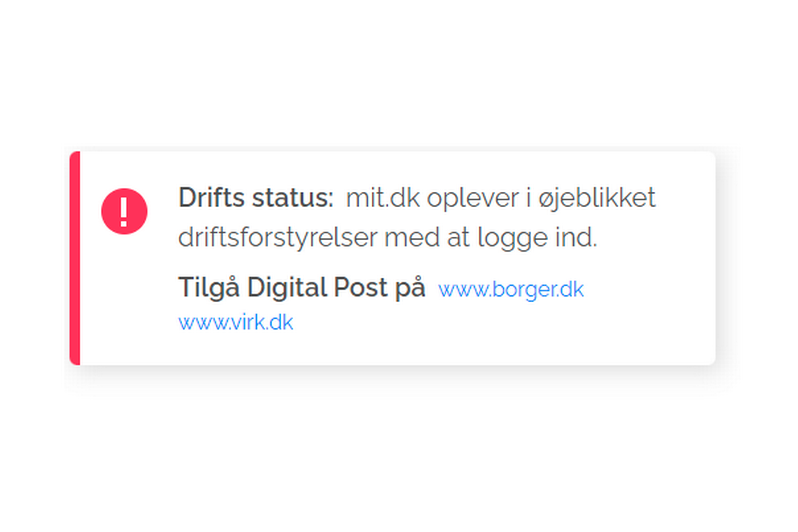This screenshot has height=532, width=798.
Task: Click the word "Digital" in the bold line
Action: [287, 288]
